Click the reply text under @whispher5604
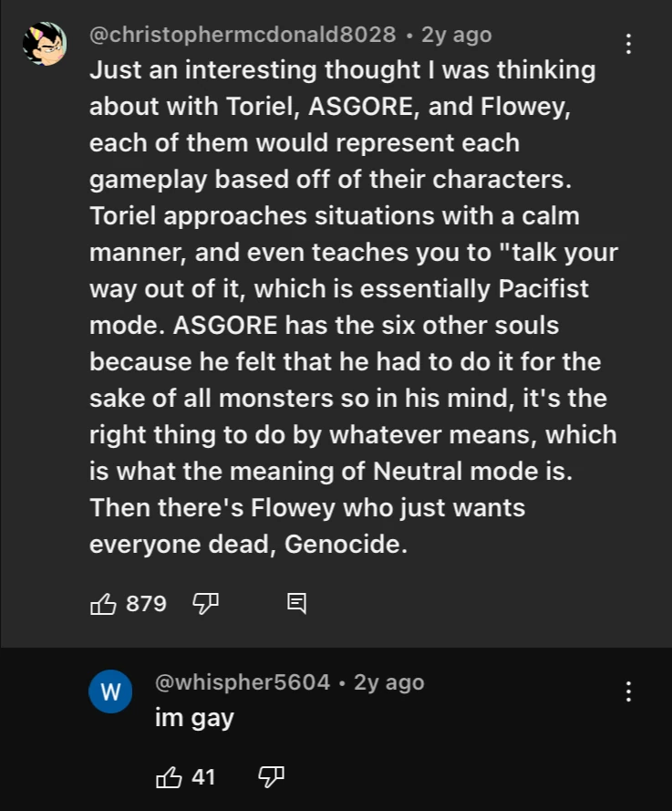Screen dimensions: 672x811 (x=194, y=718)
